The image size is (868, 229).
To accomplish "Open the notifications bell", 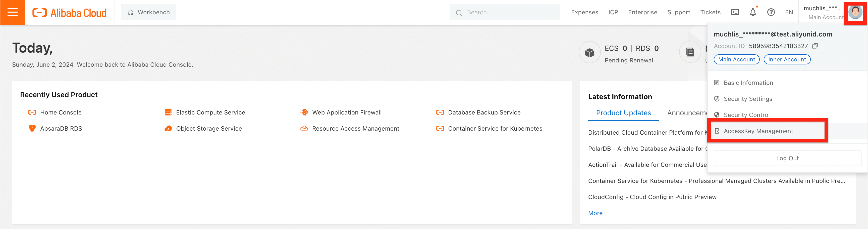I will 753,12.
